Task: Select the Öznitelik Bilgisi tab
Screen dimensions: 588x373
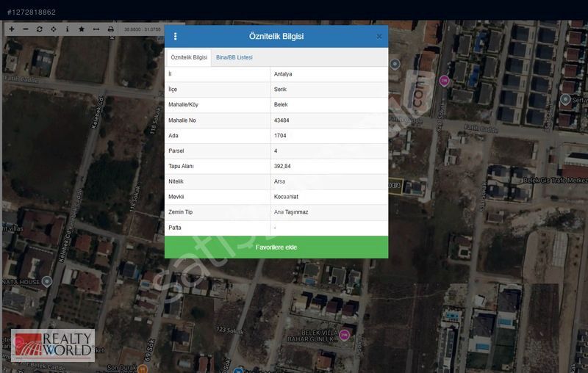Action: tap(189, 57)
